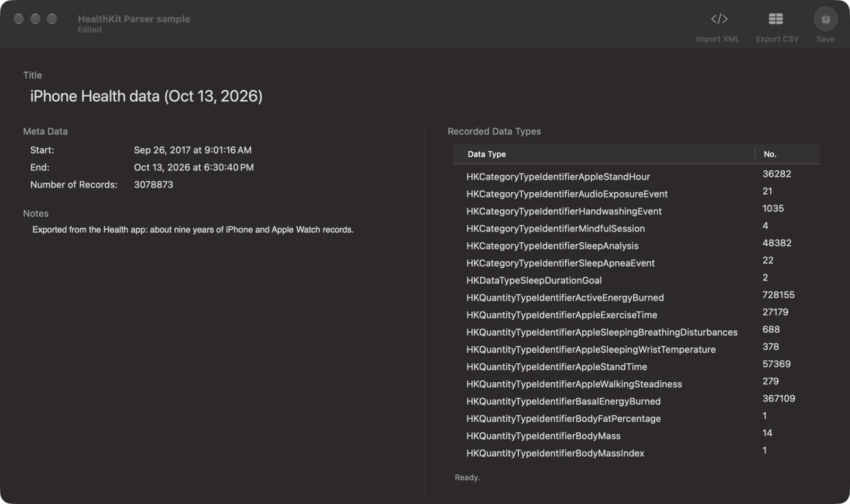Select the HKQuantityTypeIdentifierActiveEnergyBurned row

pos(636,297)
